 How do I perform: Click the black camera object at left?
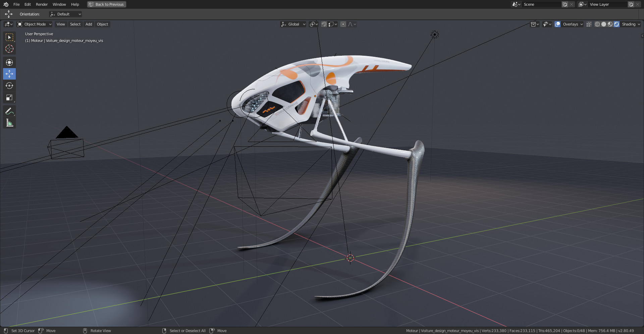66,143
